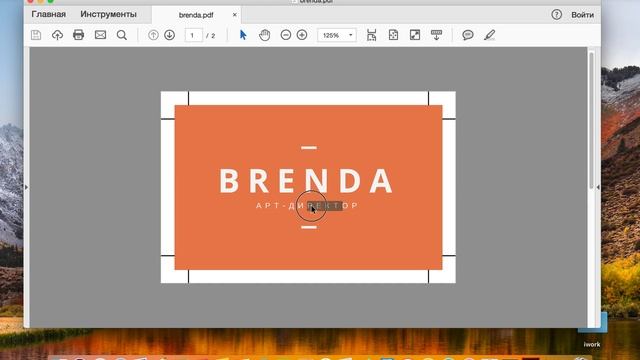Click the Save file icon
640x360 pixels.
point(36,35)
